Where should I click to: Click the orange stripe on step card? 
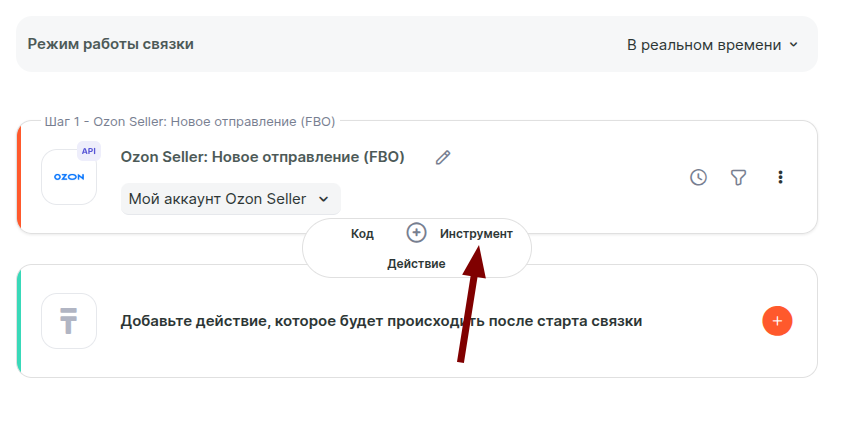(19, 177)
